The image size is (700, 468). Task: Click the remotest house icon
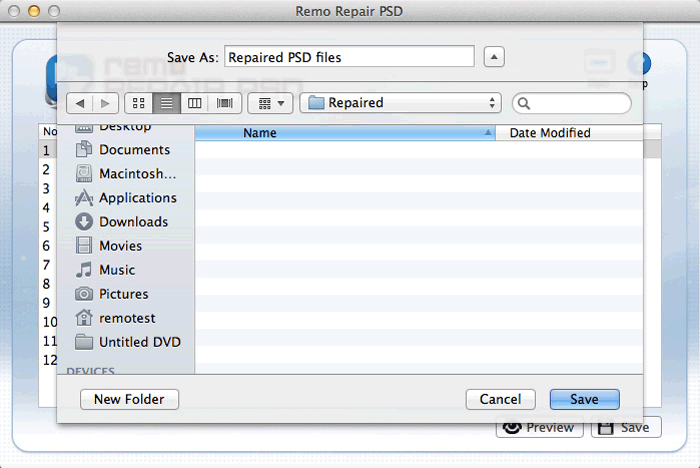84,318
